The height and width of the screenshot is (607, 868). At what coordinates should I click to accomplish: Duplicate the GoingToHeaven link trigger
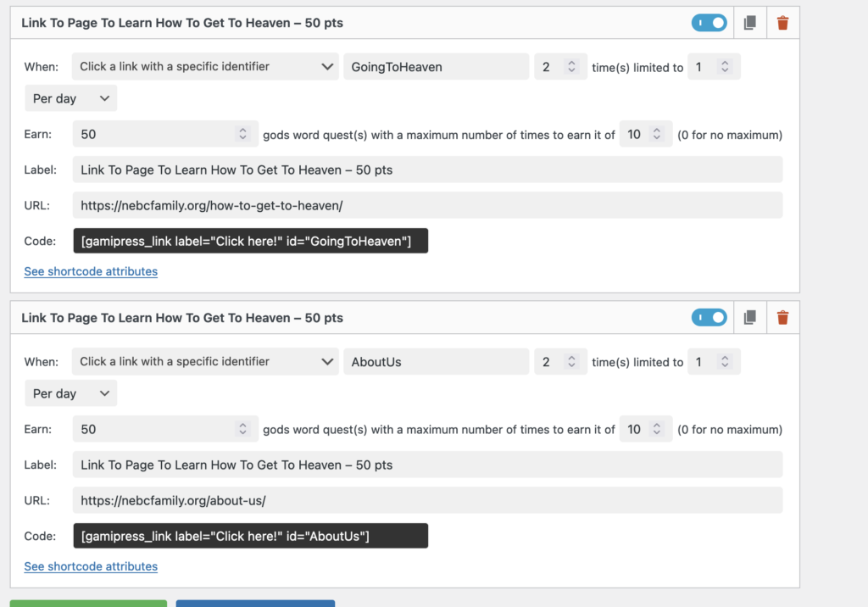pyautogui.click(x=749, y=22)
